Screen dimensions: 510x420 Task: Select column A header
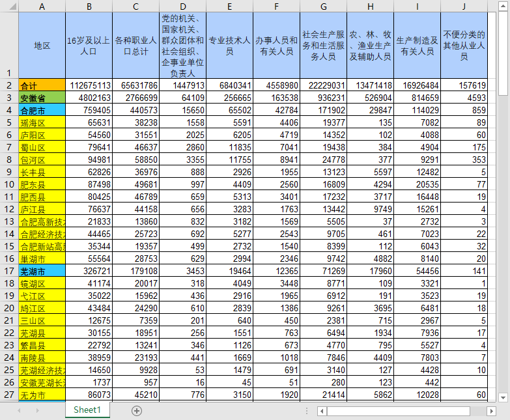42,6
